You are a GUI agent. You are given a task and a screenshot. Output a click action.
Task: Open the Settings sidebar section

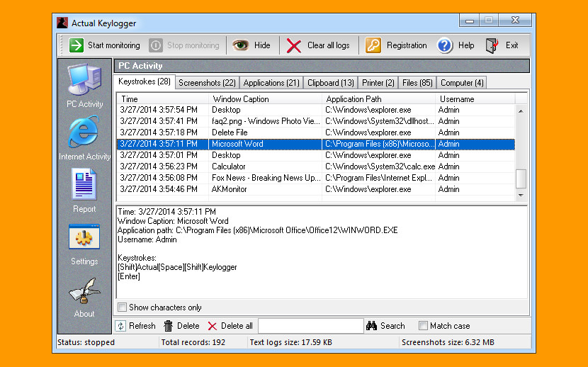[84, 242]
